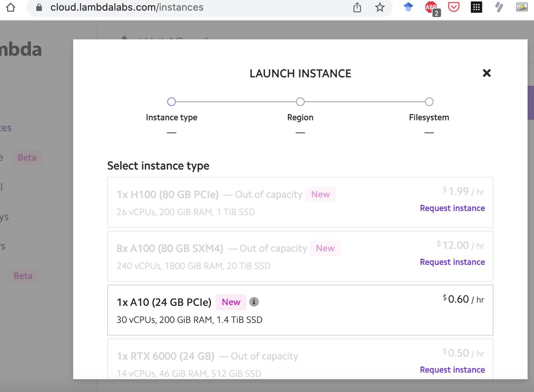Click the $1.99 / hr price
This screenshot has height=392, width=534.
pos(463,191)
